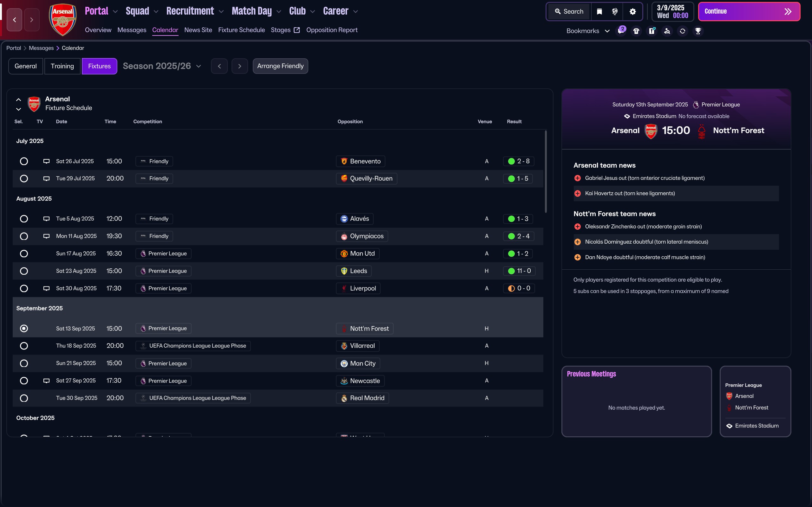This screenshot has width=812, height=507.
Task: Click the bookmark flag icon beside Search
Action: [x=599, y=11]
